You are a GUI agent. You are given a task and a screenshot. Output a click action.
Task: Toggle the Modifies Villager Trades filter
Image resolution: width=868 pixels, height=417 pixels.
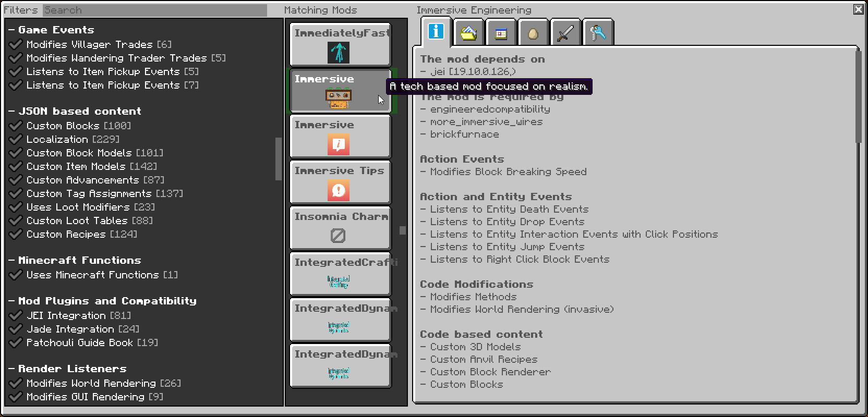[x=16, y=45]
